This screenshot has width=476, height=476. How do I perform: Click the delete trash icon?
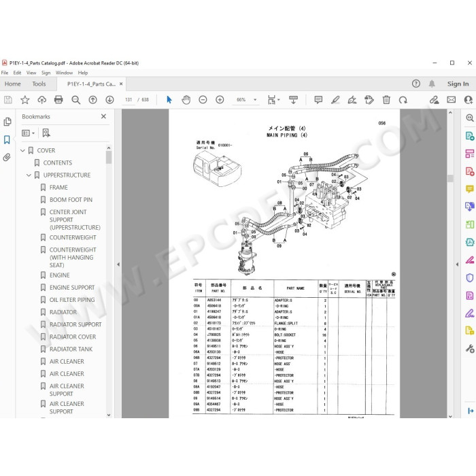tap(386, 100)
